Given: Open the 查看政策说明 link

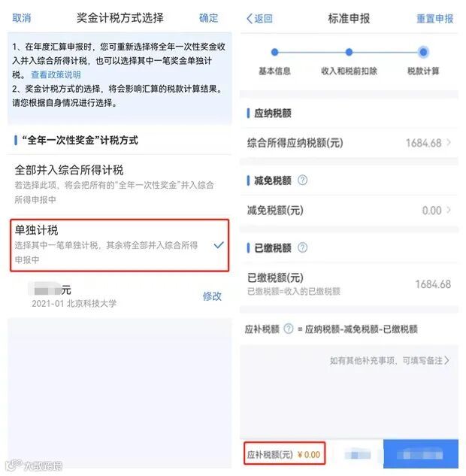Looking at the screenshot, I should click(56, 74).
